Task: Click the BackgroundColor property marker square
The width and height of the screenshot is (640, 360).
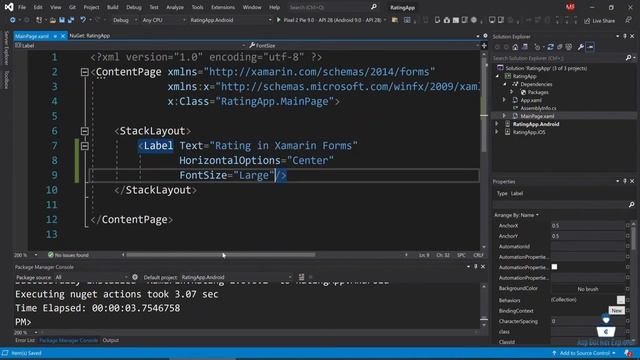Action: 628,289
